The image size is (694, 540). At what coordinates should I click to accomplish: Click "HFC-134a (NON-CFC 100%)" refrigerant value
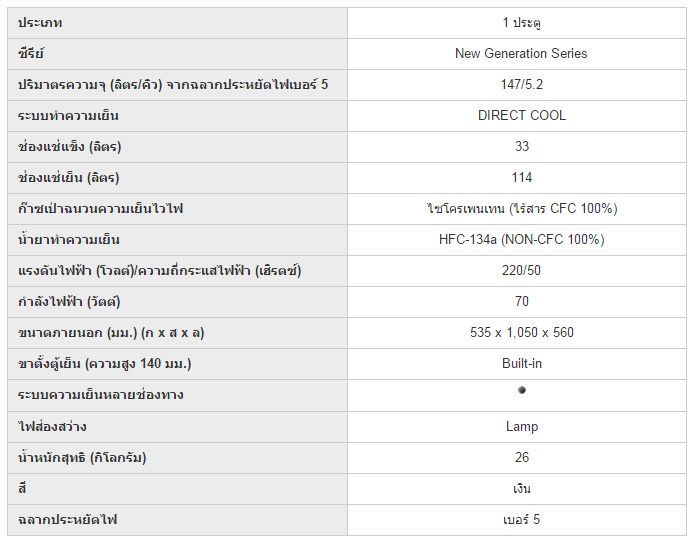pyautogui.click(x=521, y=239)
